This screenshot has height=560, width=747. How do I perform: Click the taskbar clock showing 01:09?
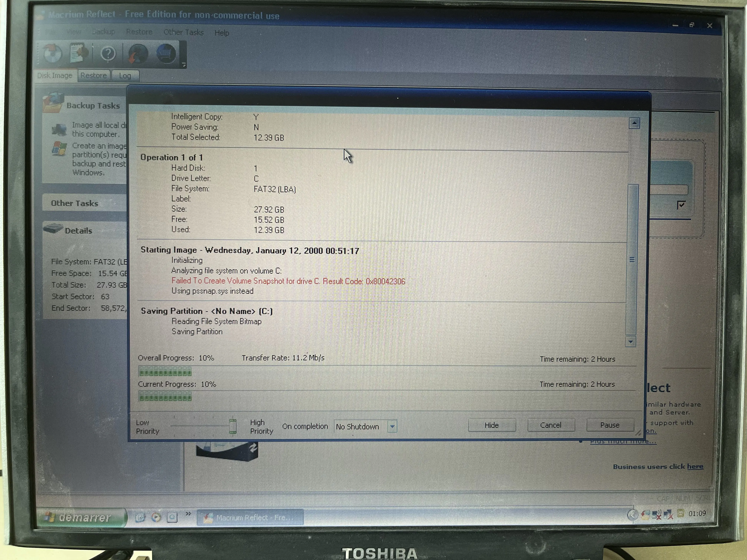click(x=697, y=513)
